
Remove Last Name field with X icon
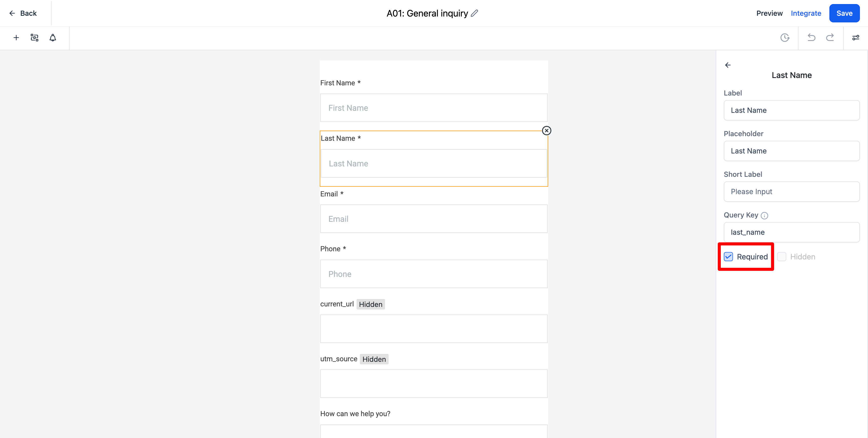pos(546,131)
